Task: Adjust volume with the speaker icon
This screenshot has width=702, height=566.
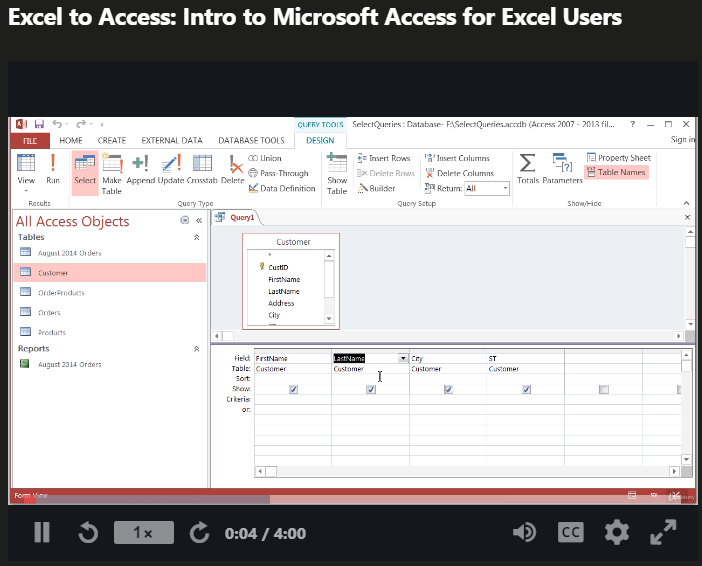Action: 525,533
